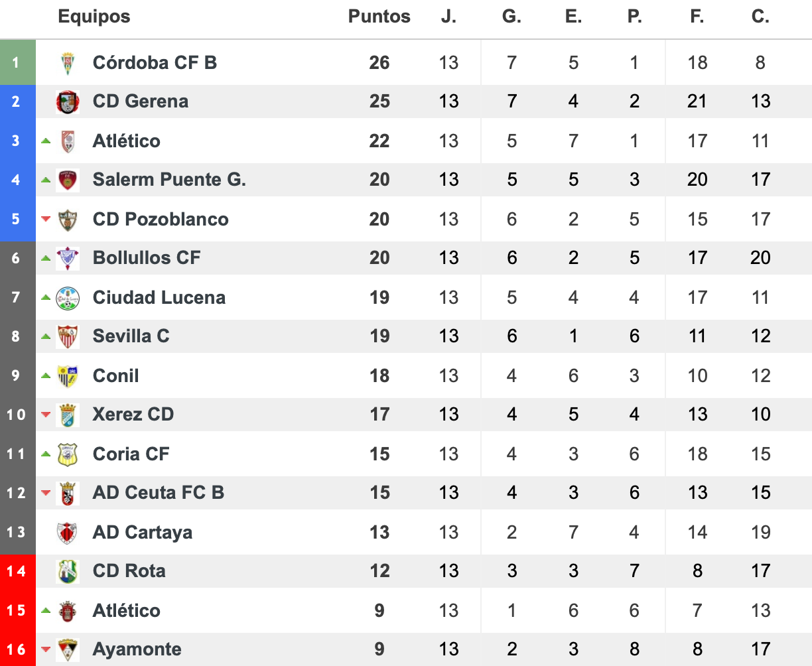Click the Córdoba CF B team crest
This screenshot has height=666, width=812.
tap(68, 63)
